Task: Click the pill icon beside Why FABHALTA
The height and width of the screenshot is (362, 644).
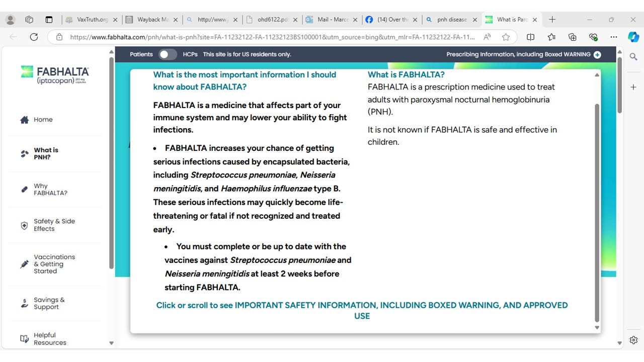Action: [x=24, y=190]
